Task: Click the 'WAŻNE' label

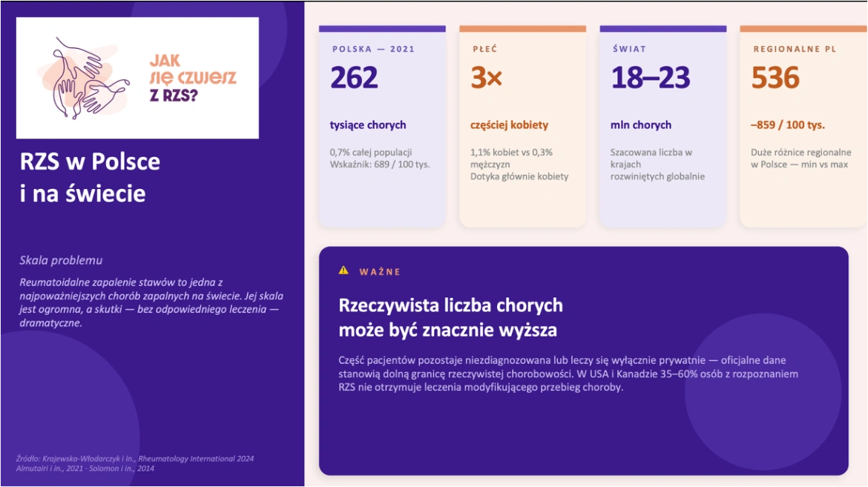Action: [x=380, y=272]
